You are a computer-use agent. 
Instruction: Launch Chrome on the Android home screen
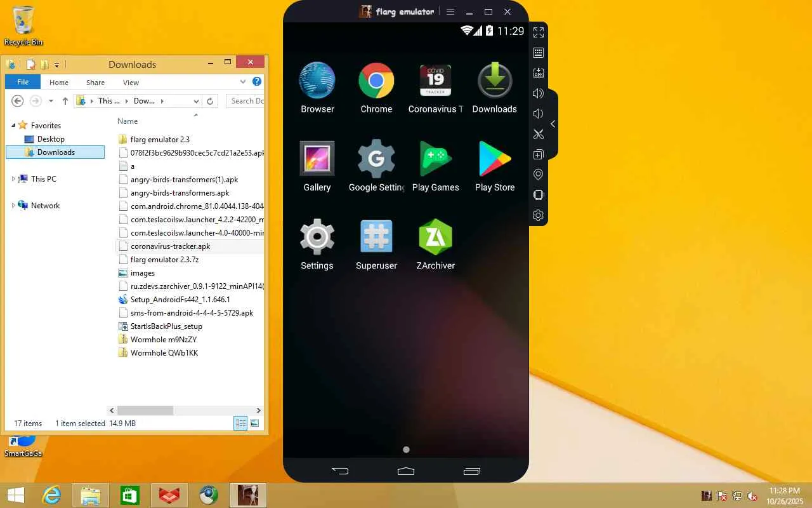tap(376, 88)
